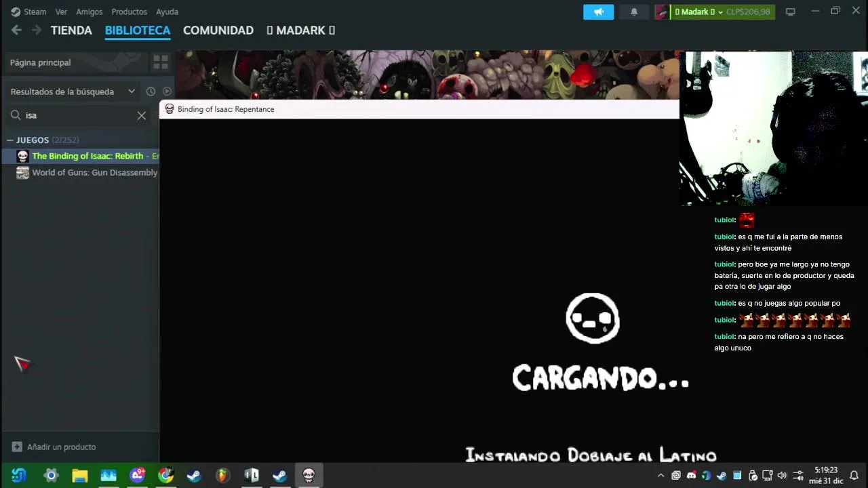Click the Binding of Isaac: Repentance title bar text
The width and height of the screenshot is (868, 488).
click(226, 109)
